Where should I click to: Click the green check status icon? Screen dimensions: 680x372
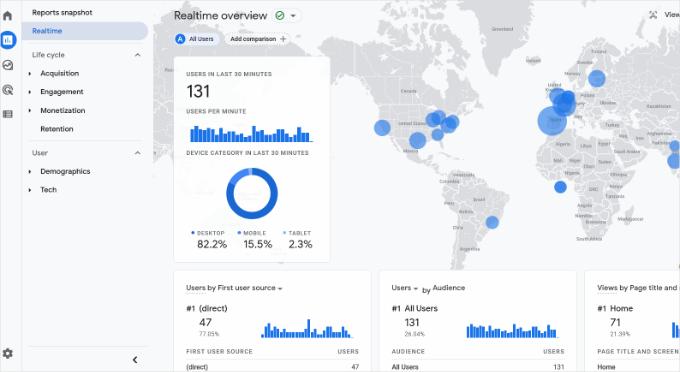(280, 16)
